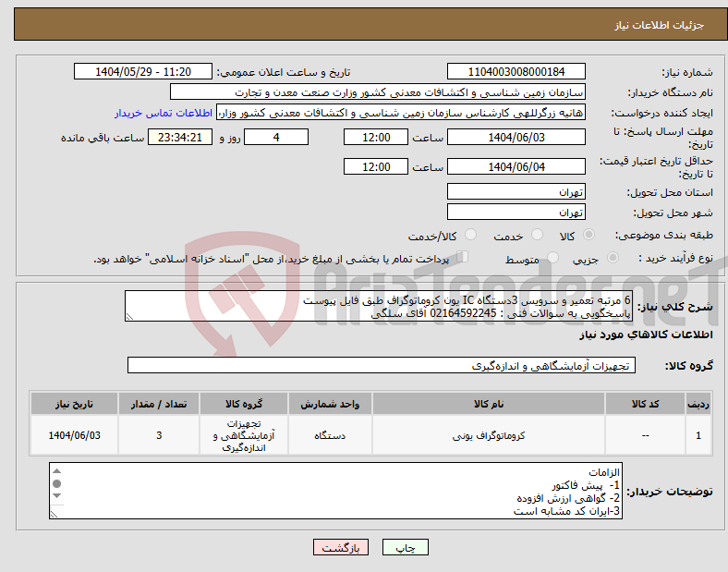Click the remaining days field showing 4
Screen dimensions: 728x572
click(x=276, y=137)
